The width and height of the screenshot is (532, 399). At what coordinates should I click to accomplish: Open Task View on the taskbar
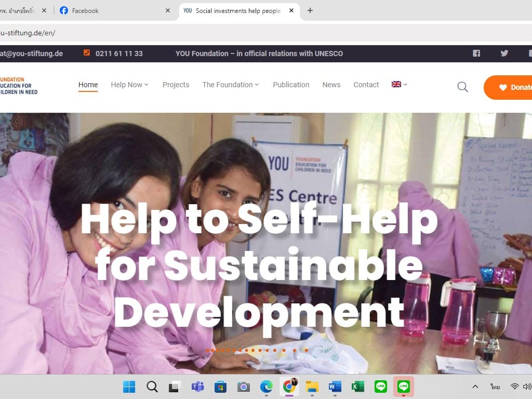tap(175, 387)
